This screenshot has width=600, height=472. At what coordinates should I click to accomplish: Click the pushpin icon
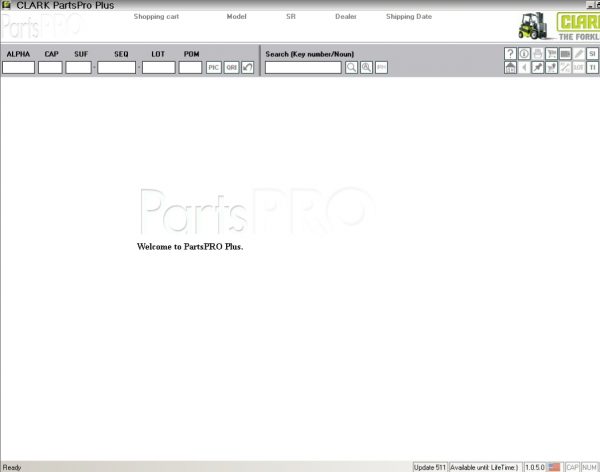click(x=538, y=68)
